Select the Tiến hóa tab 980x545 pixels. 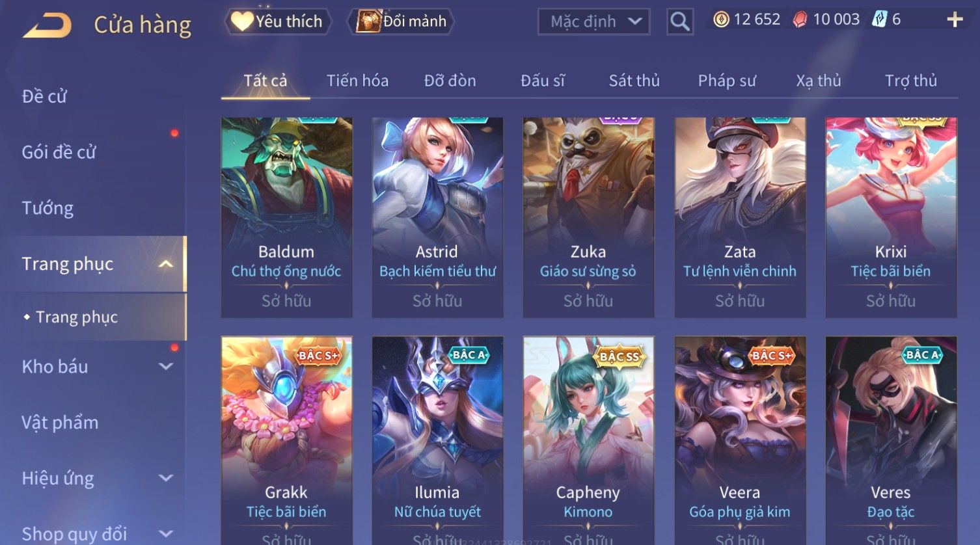click(357, 81)
